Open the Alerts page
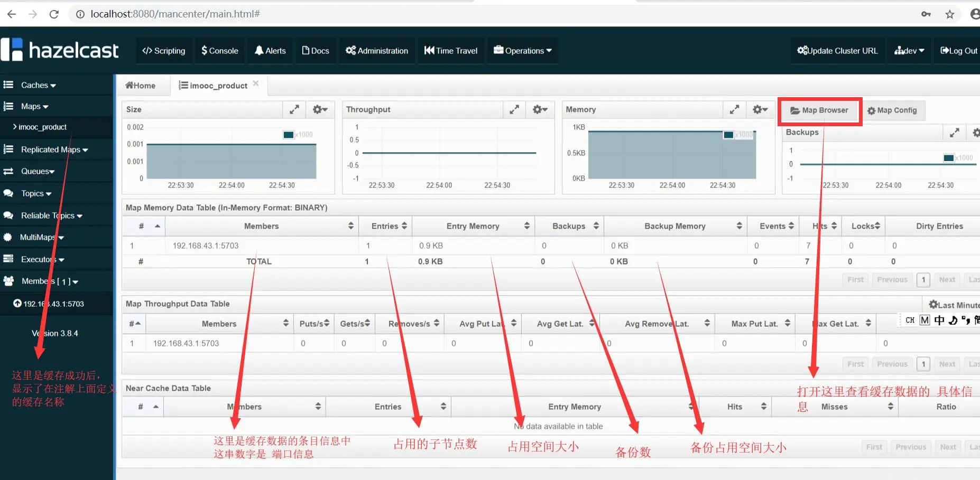This screenshot has width=980, height=480. coord(270,51)
